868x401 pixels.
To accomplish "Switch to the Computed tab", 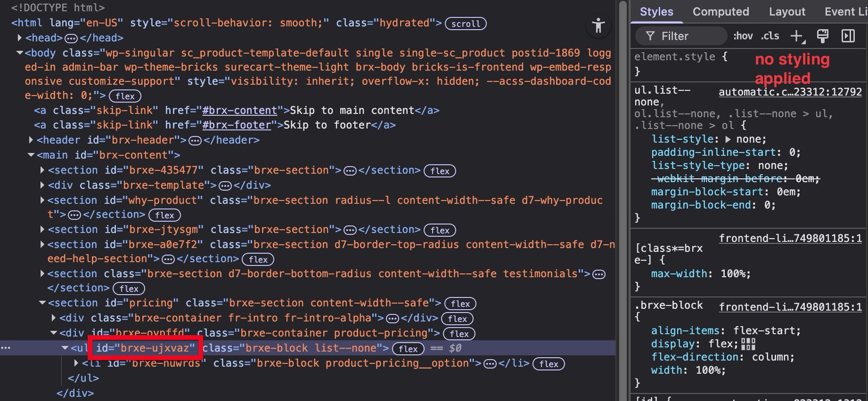I will pos(721,12).
